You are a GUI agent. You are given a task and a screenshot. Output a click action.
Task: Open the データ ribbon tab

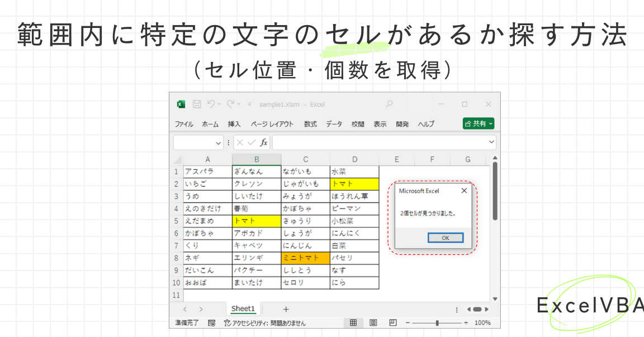[334, 124]
